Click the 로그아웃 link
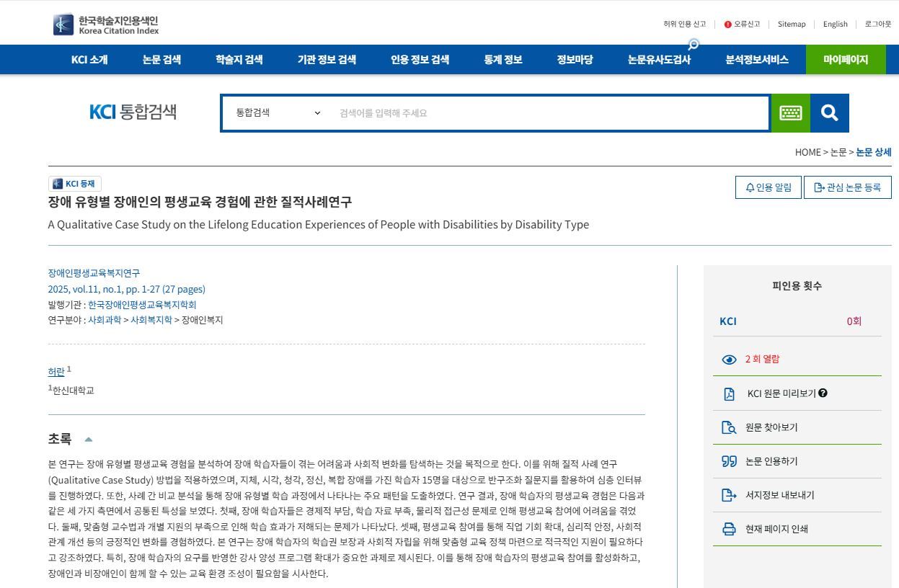 tap(878, 24)
